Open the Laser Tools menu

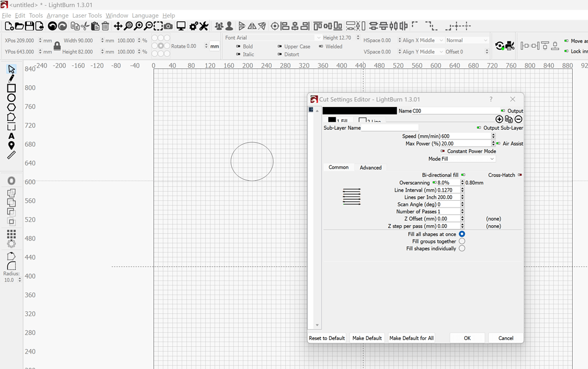point(87,15)
